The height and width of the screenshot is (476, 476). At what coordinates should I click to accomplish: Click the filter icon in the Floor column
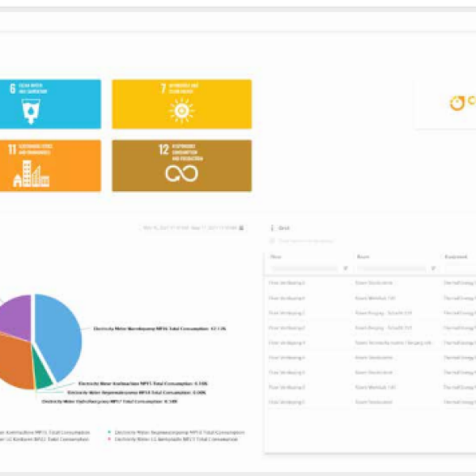point(345,268)
